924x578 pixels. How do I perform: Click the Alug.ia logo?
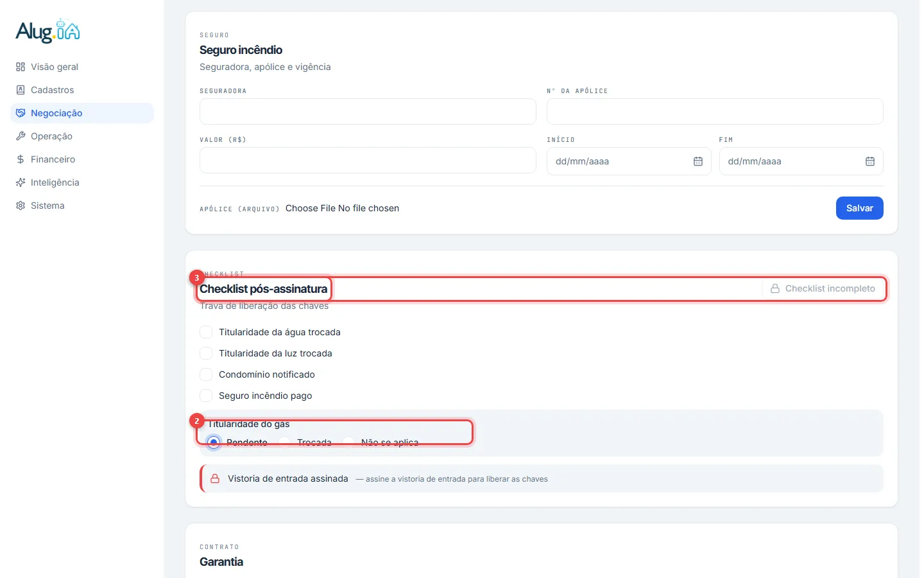pos(47,31)
